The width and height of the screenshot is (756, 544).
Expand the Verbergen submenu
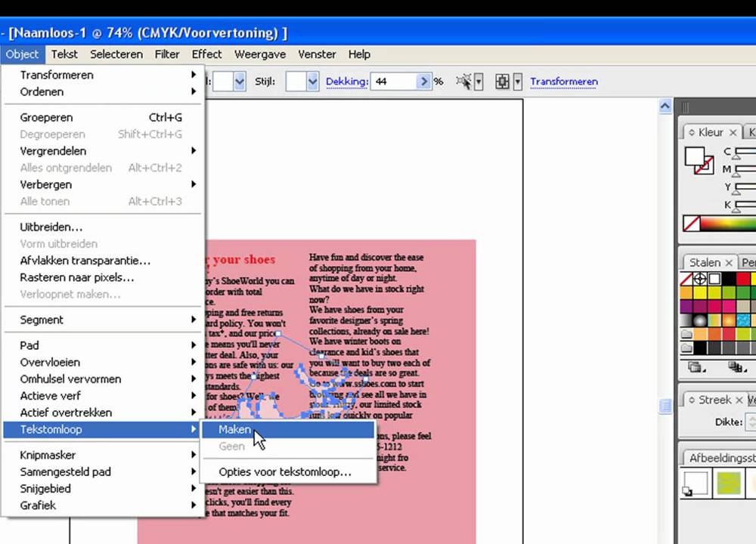click(x=102, y=184)
